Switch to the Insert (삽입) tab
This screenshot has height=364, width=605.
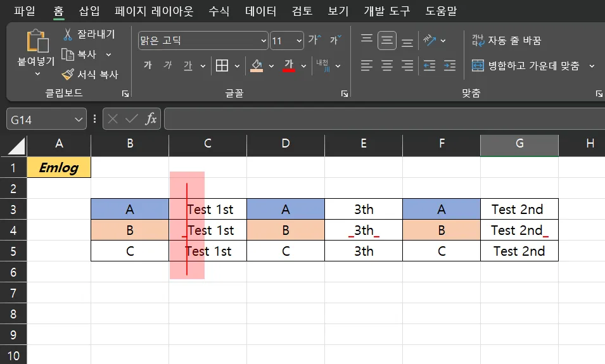pos(89,11)
